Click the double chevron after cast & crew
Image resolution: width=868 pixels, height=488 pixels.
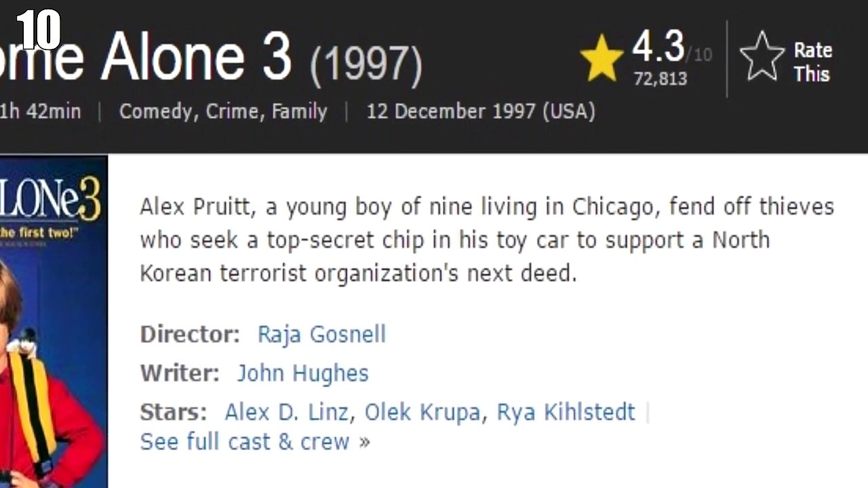(x=365, y=443)
